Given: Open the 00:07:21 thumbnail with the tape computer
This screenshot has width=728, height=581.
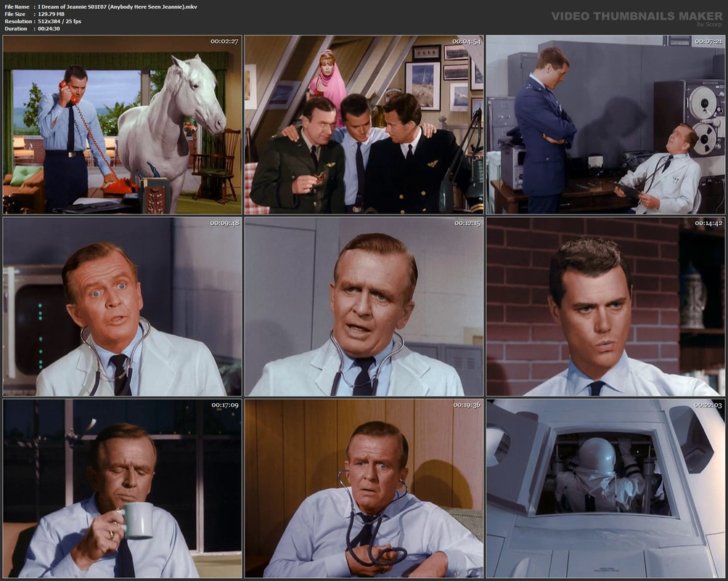Looking at the screenshot, I should [605, 125].
